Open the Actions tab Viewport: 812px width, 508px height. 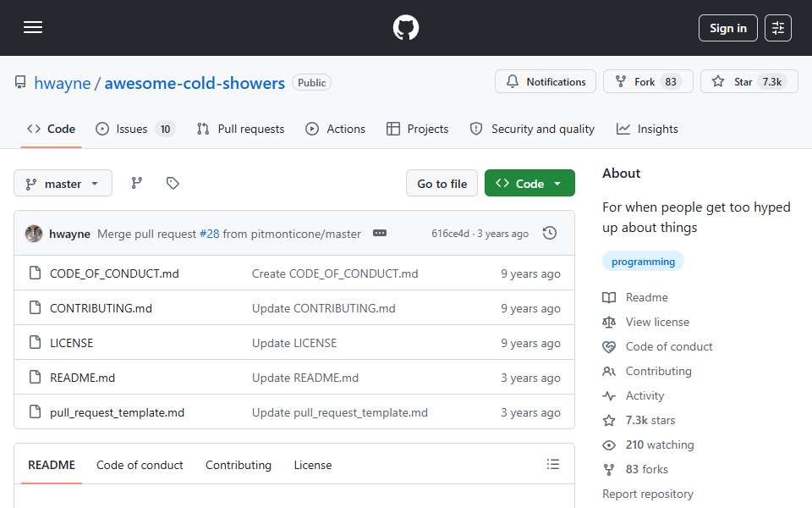click(336, 129)
